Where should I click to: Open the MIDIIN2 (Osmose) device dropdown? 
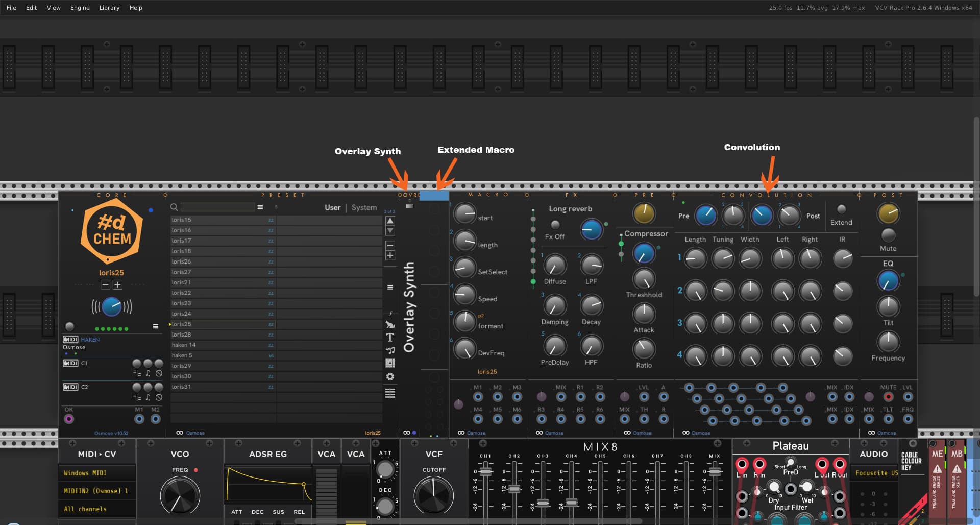[x=97, y=491]
